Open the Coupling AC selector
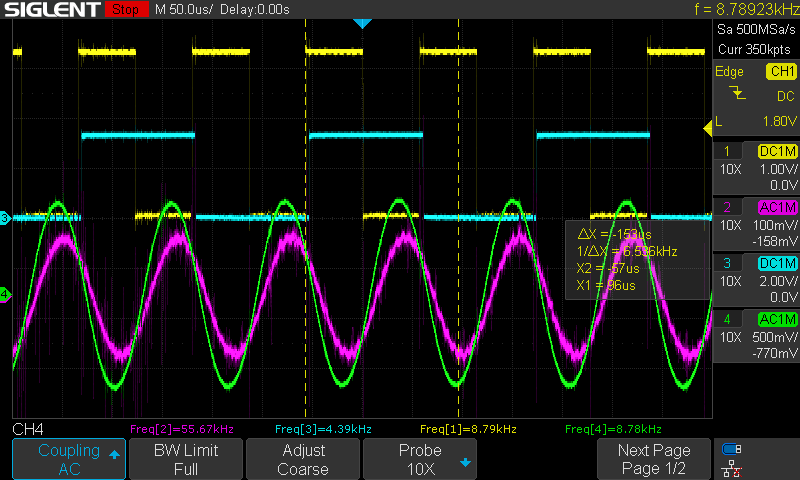The image size is (800, 480). 69,459
